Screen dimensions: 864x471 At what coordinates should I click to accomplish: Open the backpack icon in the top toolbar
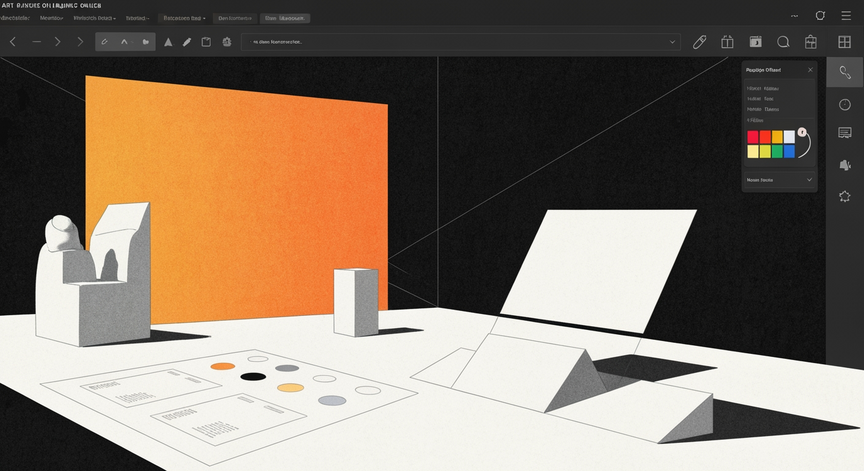811,42
